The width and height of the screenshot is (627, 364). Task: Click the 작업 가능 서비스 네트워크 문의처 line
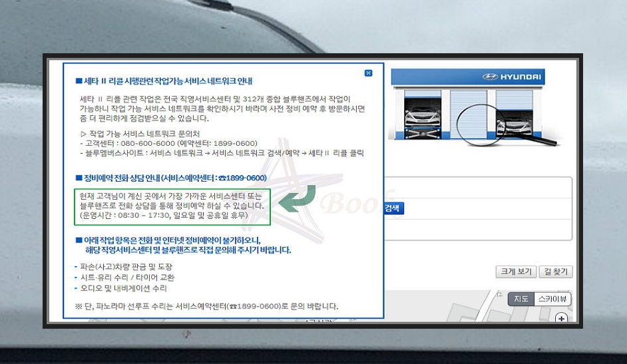point(140,134)
